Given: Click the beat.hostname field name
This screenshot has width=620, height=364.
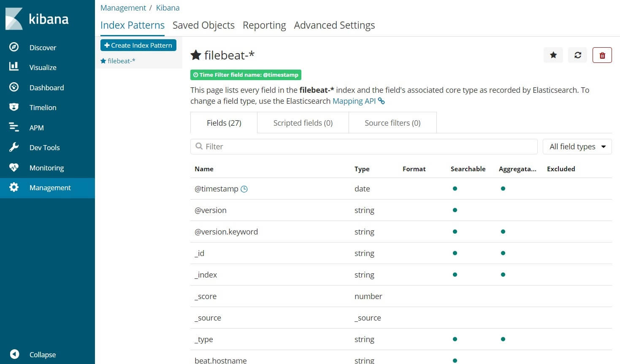Looking at the screenshot, I should pyautogui.click(x=220, y=361).
